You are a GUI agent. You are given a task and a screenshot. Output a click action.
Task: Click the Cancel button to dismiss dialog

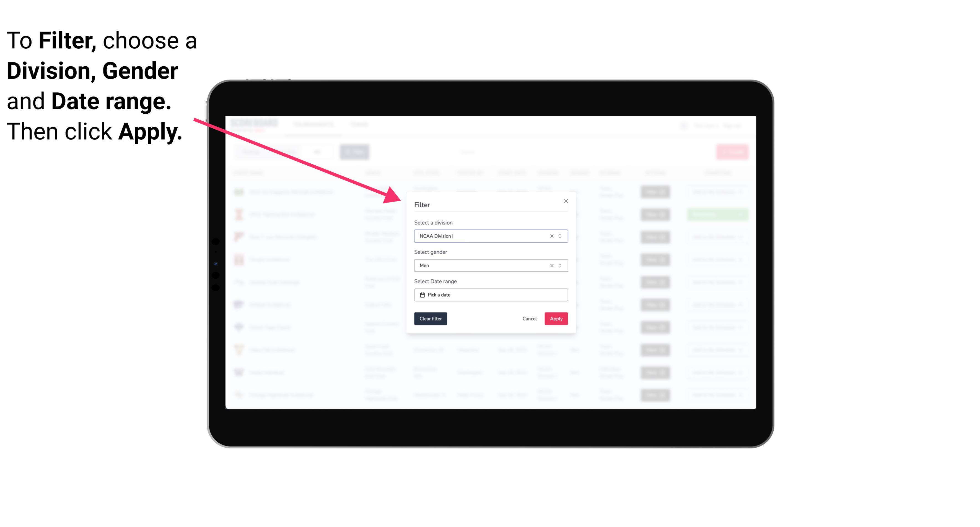(x=530, y=319)
